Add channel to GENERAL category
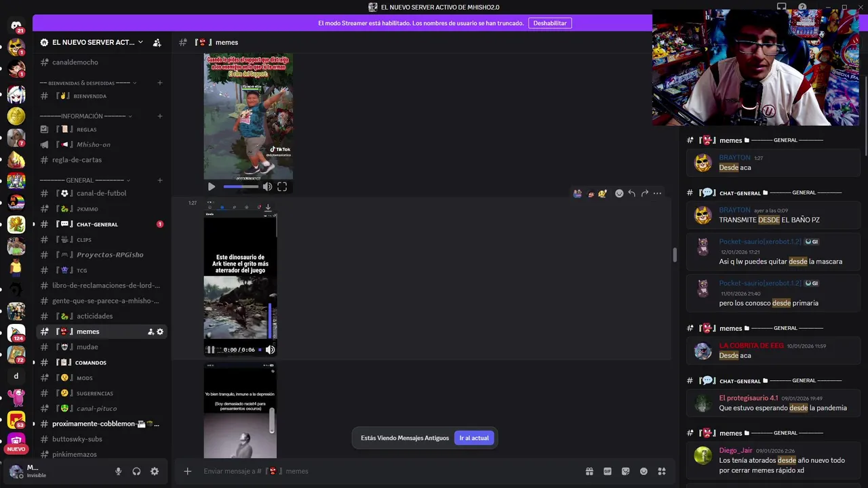Image resolution: width=868 pixels, height=488 pixels. (x=160, y=180)
